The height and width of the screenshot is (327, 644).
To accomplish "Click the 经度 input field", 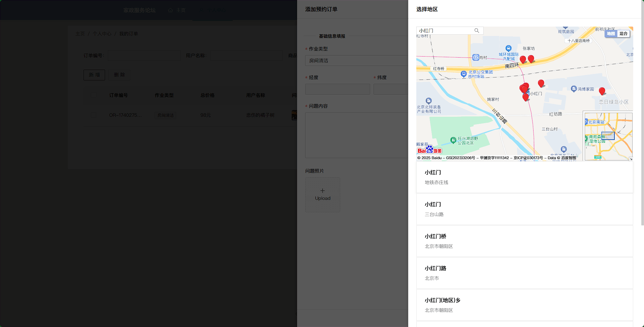I will click(337, 89).
